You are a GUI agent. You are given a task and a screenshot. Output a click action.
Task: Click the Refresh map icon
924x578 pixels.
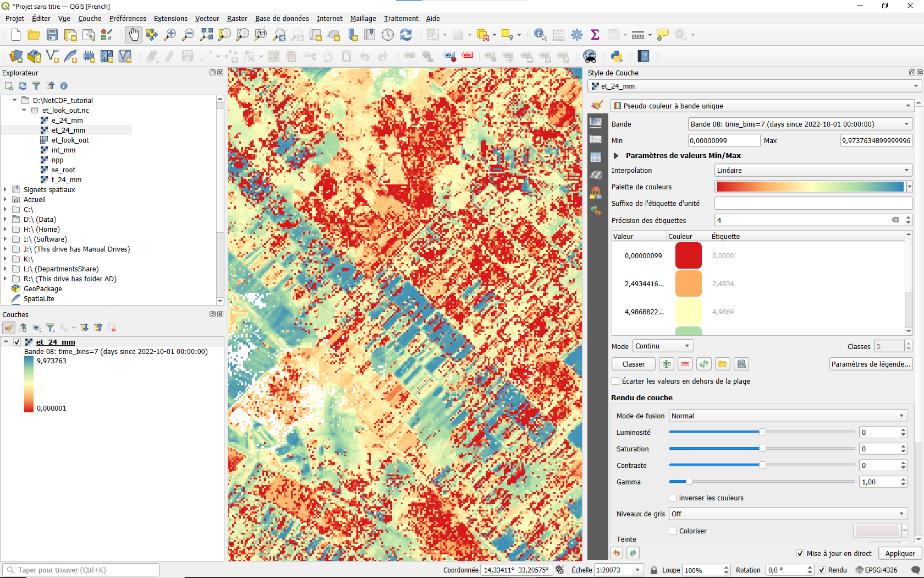tap(406, 35)
